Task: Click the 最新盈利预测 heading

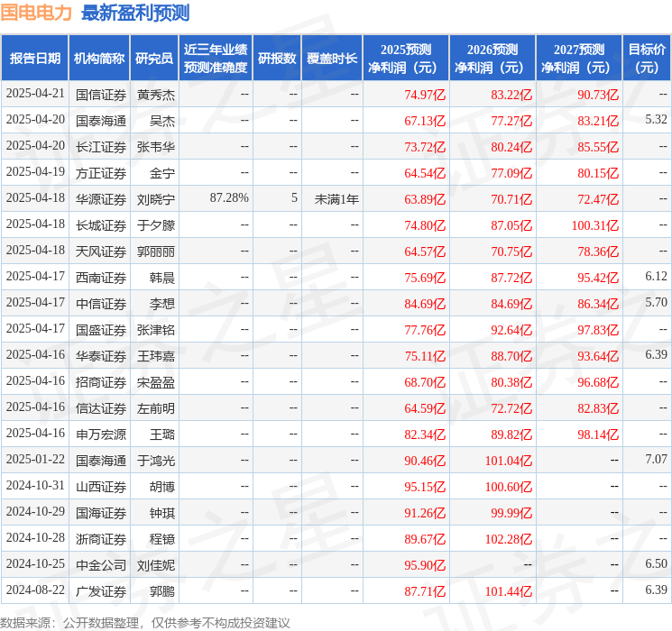Action: tap(135, 13)
